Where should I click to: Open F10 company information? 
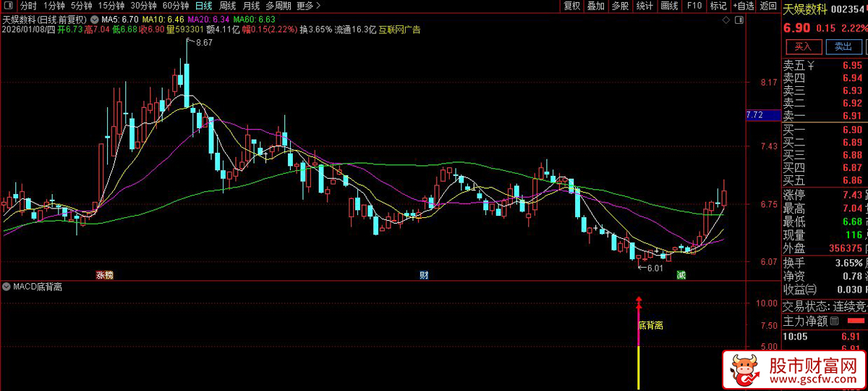pos(694,6)
